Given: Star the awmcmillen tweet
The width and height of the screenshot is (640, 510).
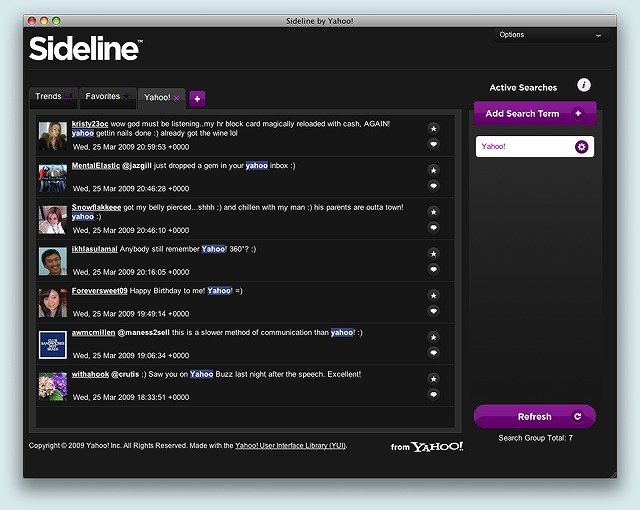Looking at the screenshot, I should point(433,337).
